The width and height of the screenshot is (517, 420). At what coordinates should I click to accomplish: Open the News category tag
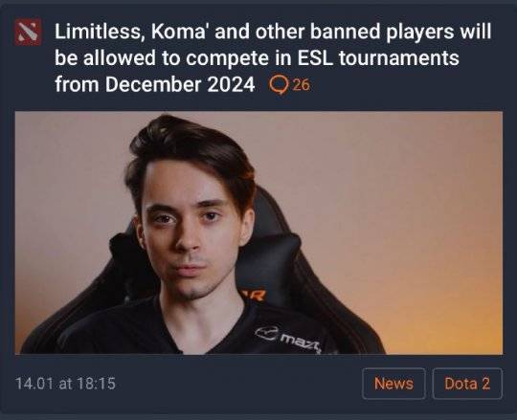point(393,384)
